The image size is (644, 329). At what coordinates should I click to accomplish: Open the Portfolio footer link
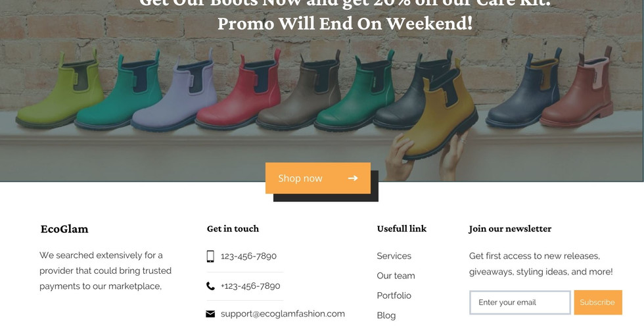(394, 295)
